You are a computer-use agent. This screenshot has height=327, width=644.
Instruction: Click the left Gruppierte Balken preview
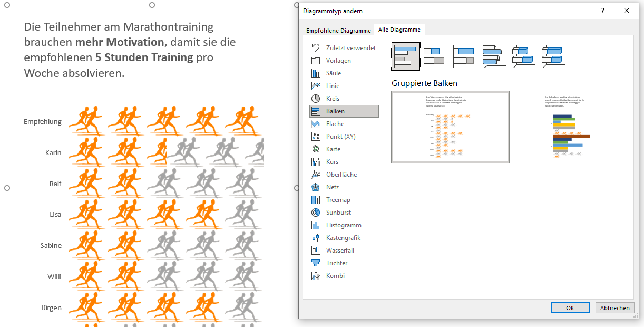pyautogui.click(x=450, y=127)
